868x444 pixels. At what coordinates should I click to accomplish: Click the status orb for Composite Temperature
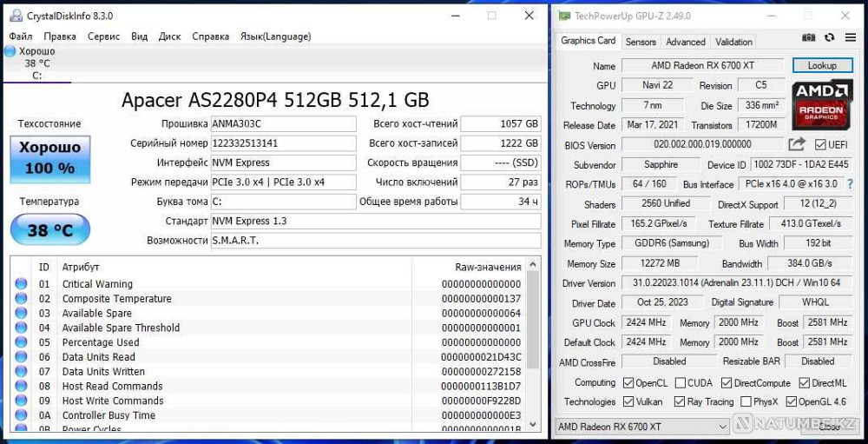21,298
